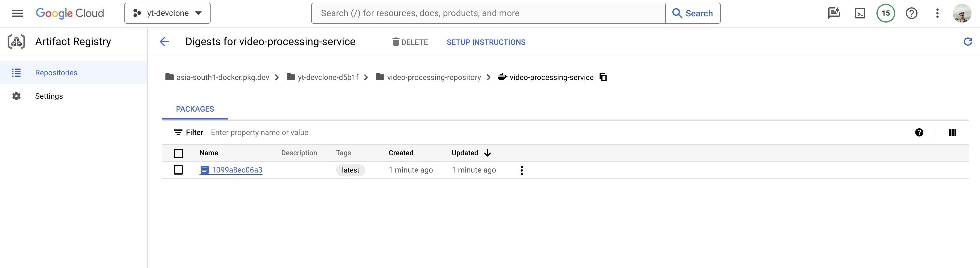The height and width of the screenshot is (268, 980).
Task: Open Settings in the sidebar
Action: pyautogui.click(x=49, y=96)
